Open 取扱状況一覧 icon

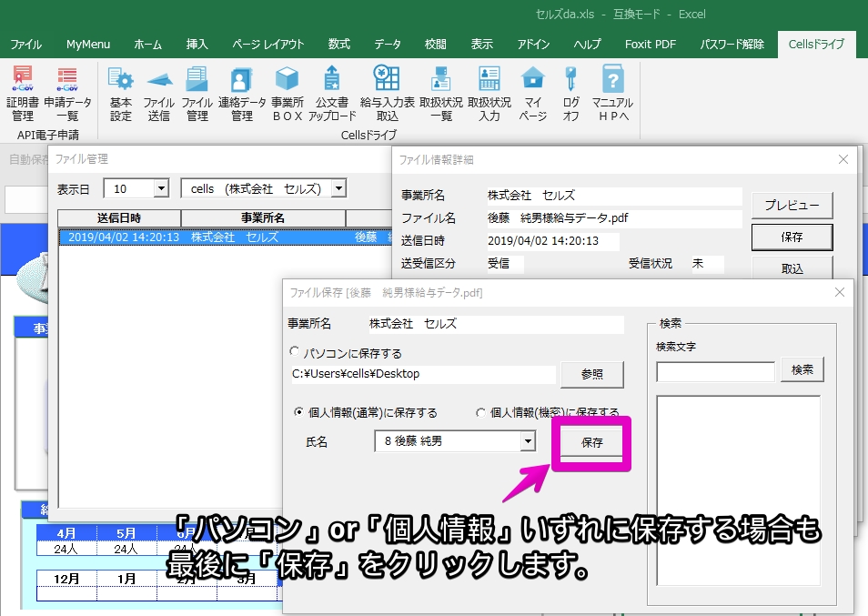441,93
